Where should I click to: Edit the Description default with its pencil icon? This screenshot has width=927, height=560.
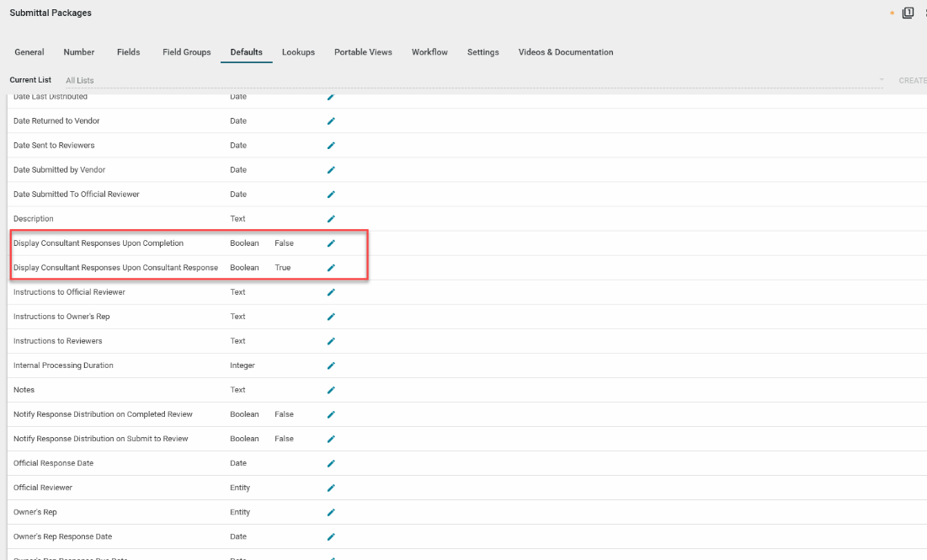(x=331, y=219)
